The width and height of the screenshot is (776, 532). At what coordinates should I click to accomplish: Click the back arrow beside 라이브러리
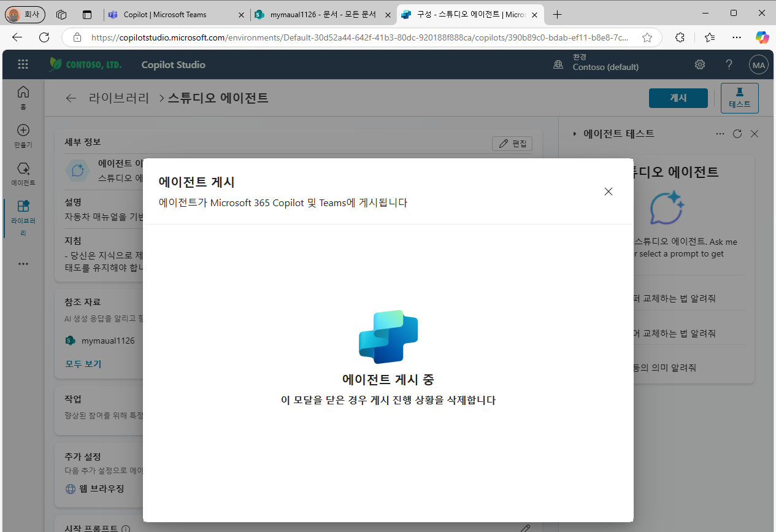coord(71,98)
